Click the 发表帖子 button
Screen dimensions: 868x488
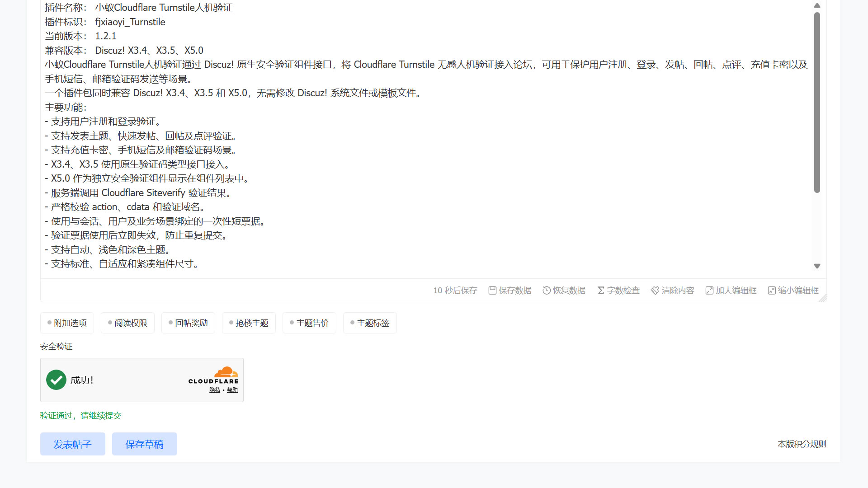point(73,444)
